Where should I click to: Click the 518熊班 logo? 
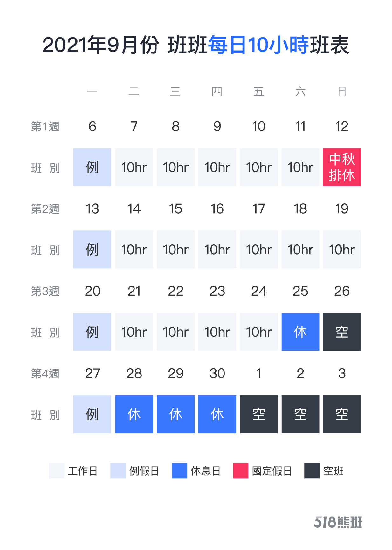(338, 522)
